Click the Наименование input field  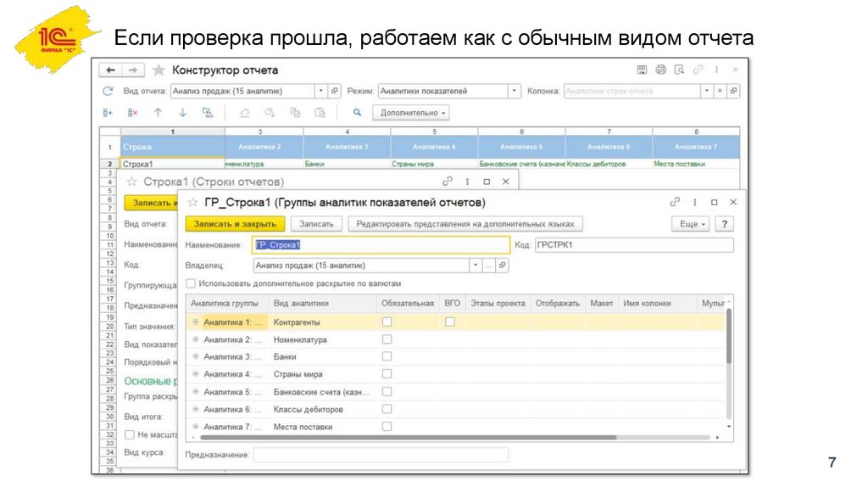click(x=381, y=245)
